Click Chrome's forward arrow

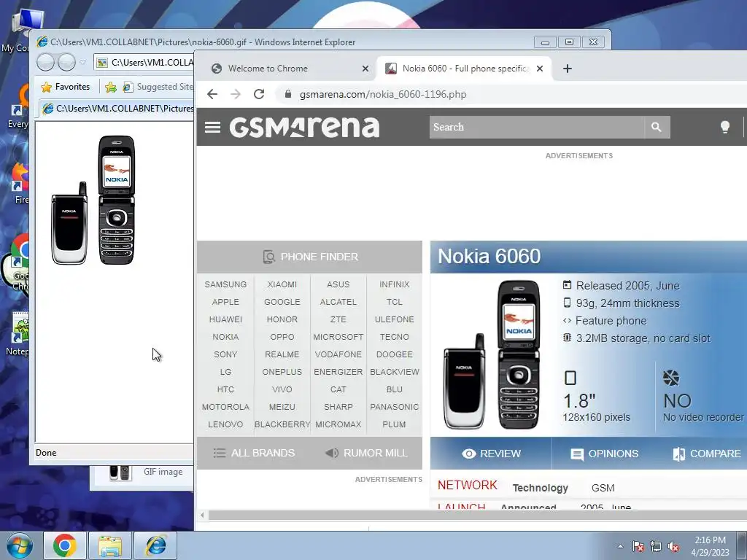coord(236,94)
